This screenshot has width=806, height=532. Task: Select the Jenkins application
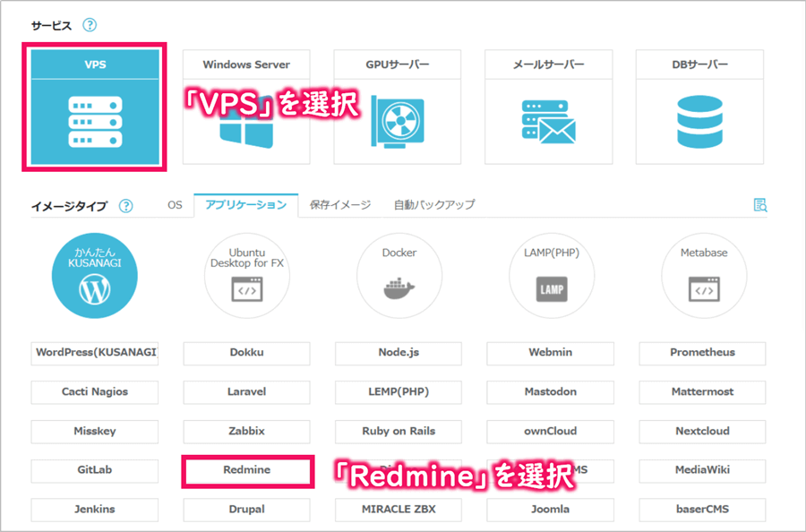tap(95, 510)
